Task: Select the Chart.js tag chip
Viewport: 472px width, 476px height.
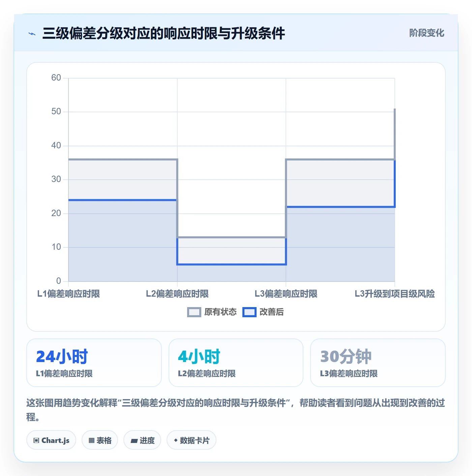Action: [x=51, y=440]
